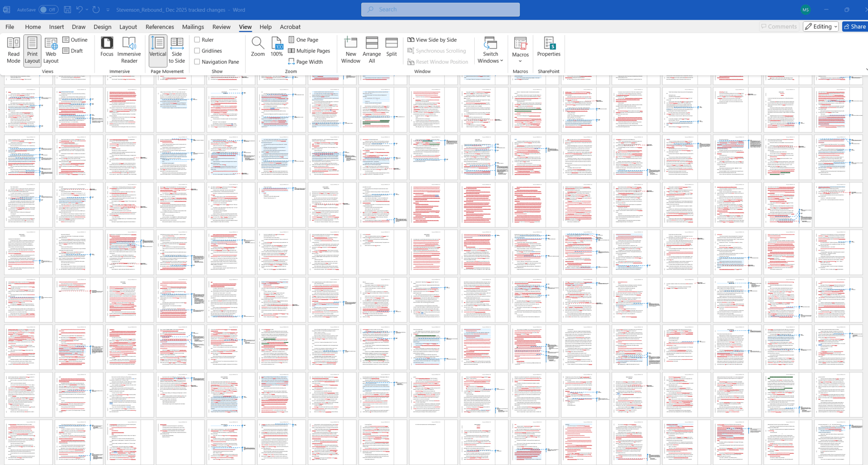Open a New Window
The width and height of the screenshot is (868, 465).
click(x=351, y=50)
